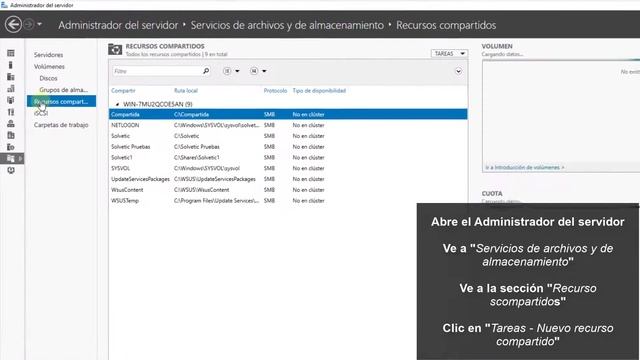Select the Compartida share row
This screenshot has height=360, width=640.
(x=288, y=114)
